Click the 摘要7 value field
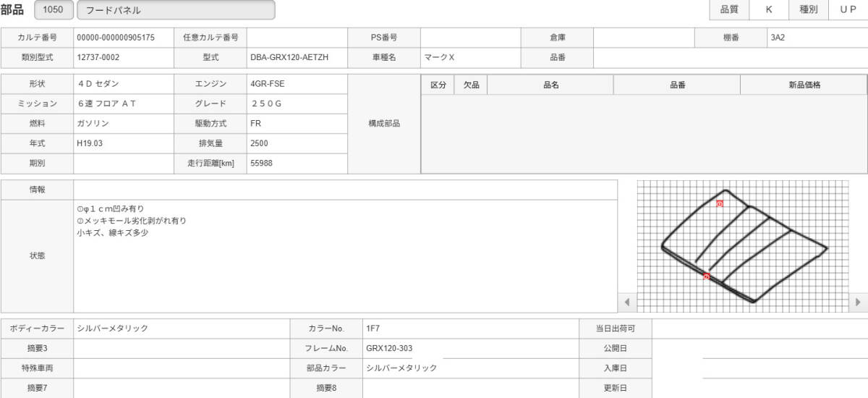Screen dimensions: 868x398 pos(182,388)
